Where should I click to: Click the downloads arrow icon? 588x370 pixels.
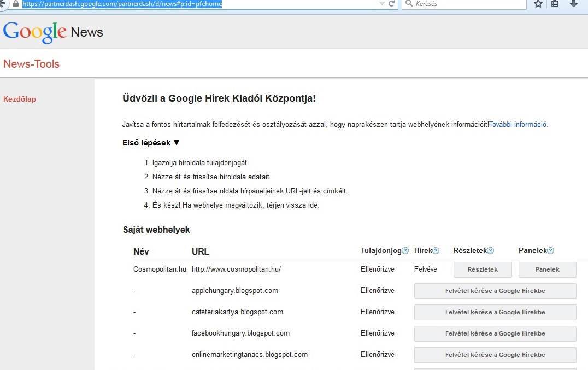[573, 4]
